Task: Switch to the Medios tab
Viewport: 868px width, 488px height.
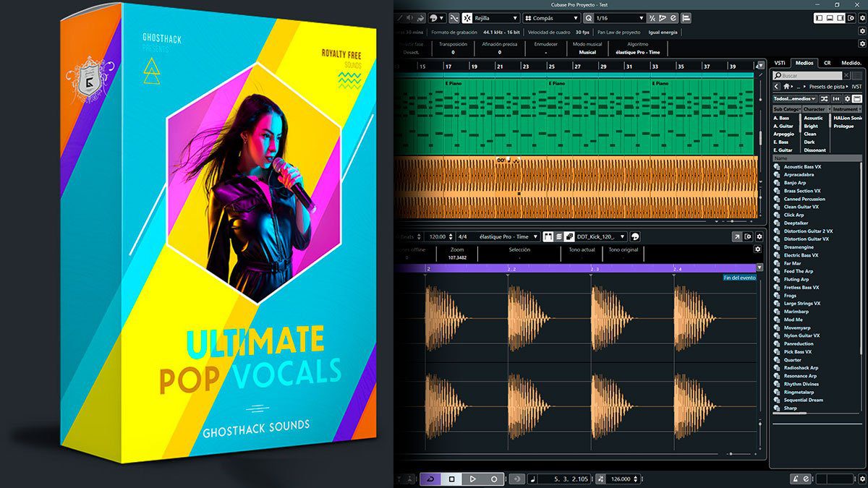Action: (x=804, y=63)
